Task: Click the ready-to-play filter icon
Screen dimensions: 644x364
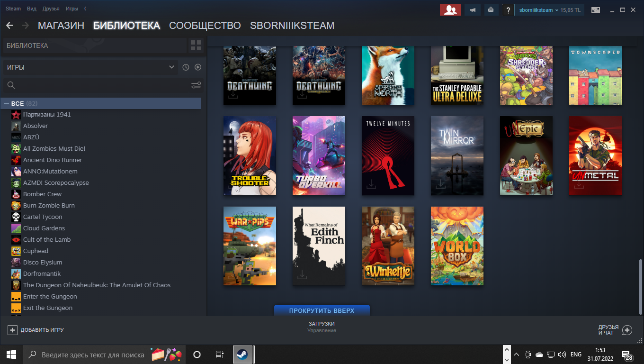Action: (x=198, y=67)
